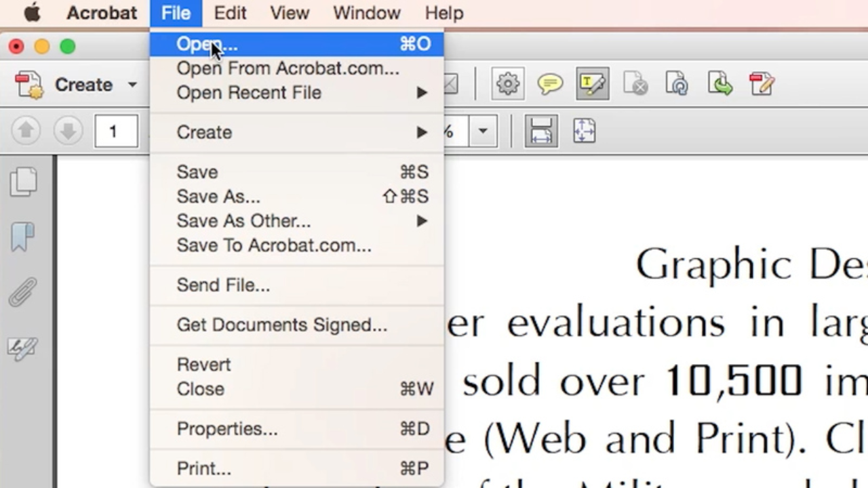Click the rotate page icon
The width and height of the screenshot is (868, 488).
(x=677, y=85)
